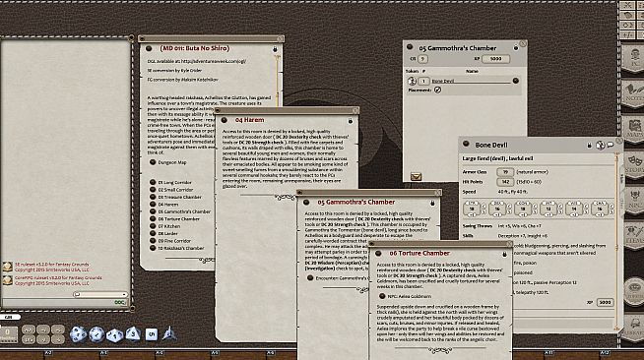Click Bone Devil sheet vertical scrollbar

615,241
